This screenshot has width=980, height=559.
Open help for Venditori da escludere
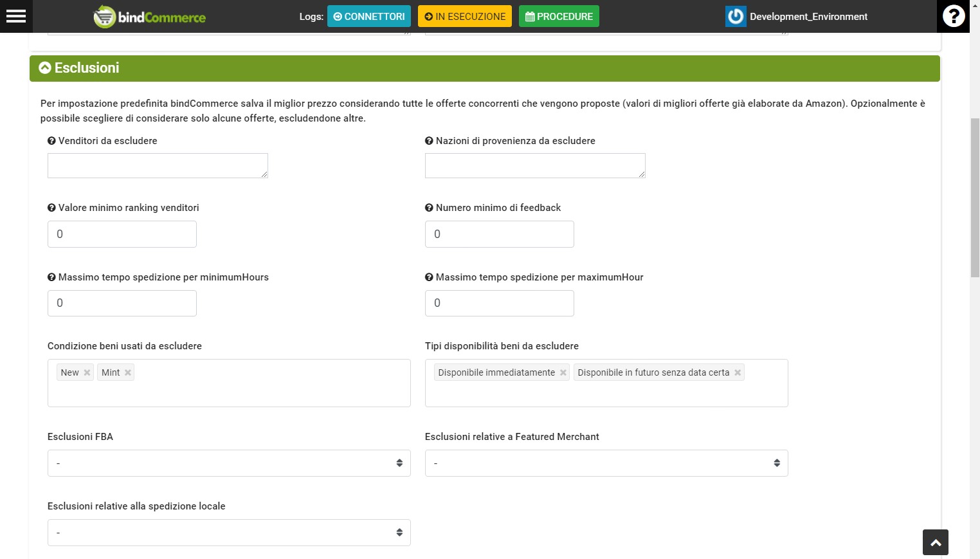[51, 140]
